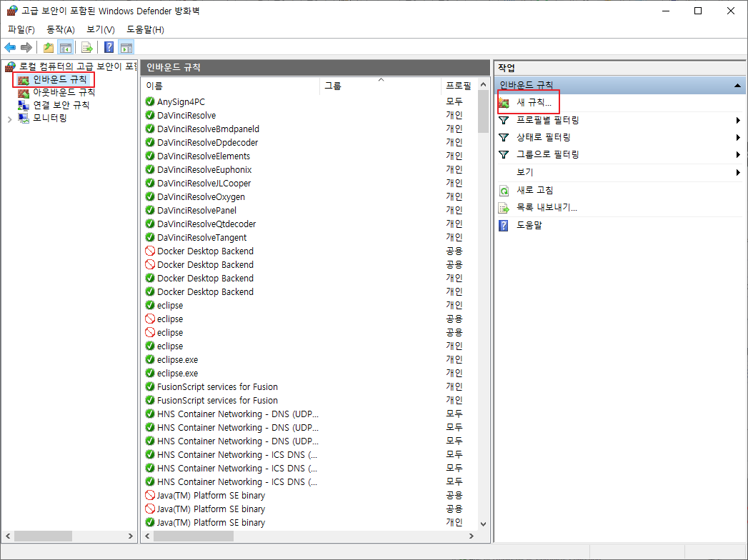Toggle the Show/Hide action pane toolbar icon
Screen dimensions: 748x560
tap(126, 47)
